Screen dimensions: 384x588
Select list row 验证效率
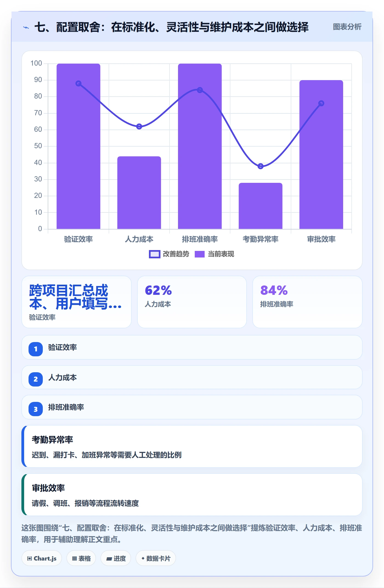192,347
